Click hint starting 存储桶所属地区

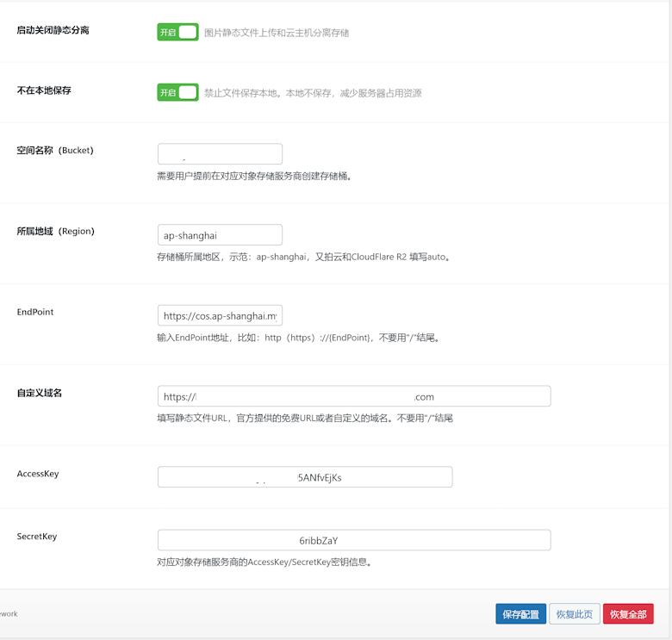(303, 257)
